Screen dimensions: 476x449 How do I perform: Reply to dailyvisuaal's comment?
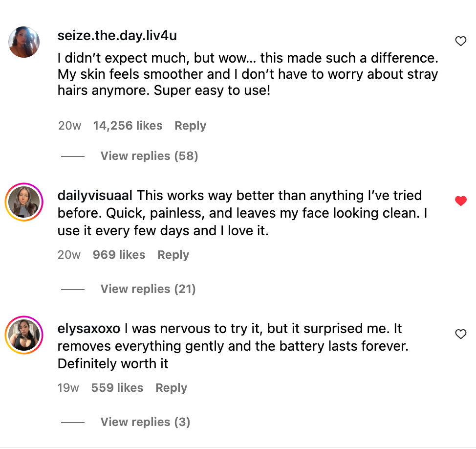[x=173, y=255]
